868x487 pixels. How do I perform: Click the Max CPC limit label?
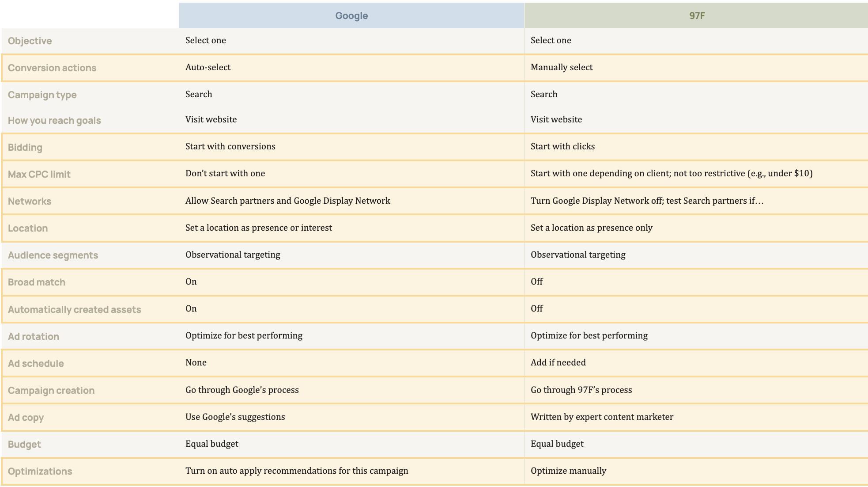coord(39,174)
